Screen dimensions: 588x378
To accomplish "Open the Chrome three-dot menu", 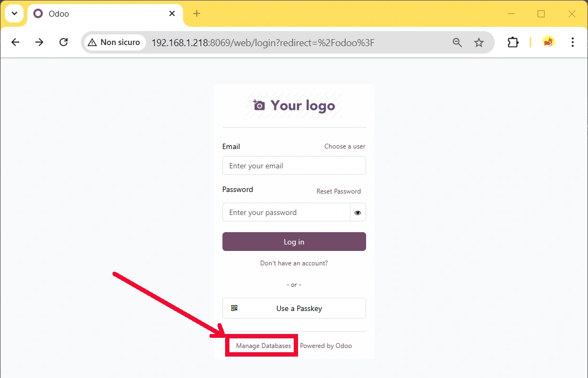I will 572,42.
